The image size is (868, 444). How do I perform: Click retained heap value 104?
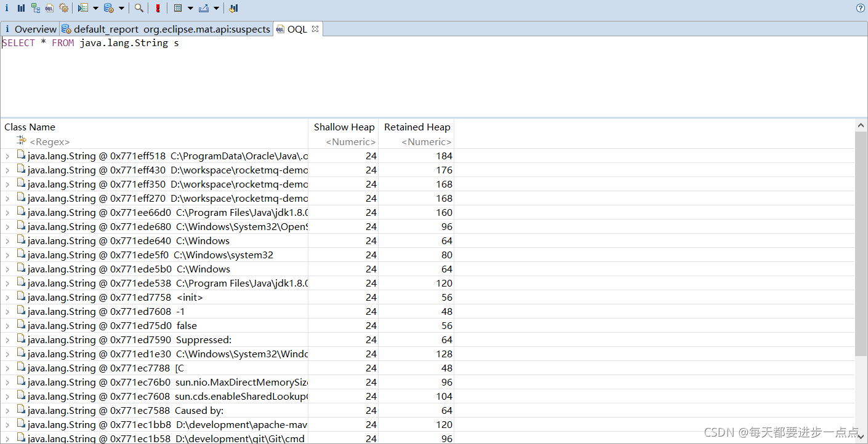pyautogui.click(x=444, y=396)
